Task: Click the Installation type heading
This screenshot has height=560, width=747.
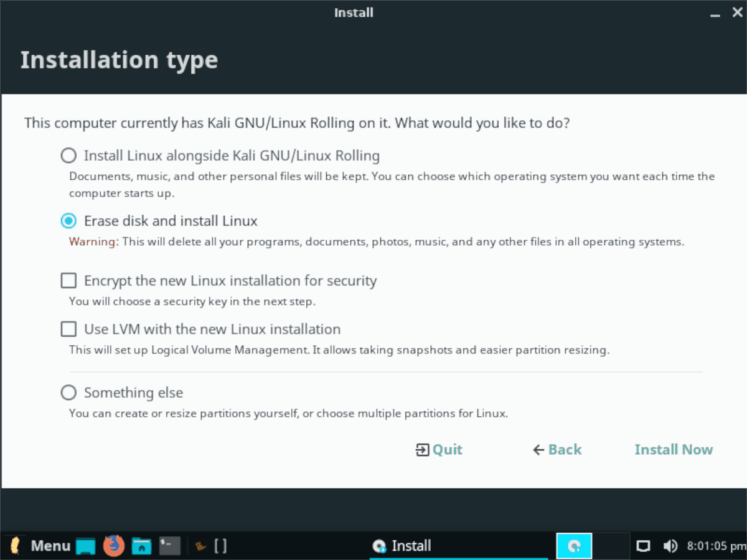Action: coord(119,60)
